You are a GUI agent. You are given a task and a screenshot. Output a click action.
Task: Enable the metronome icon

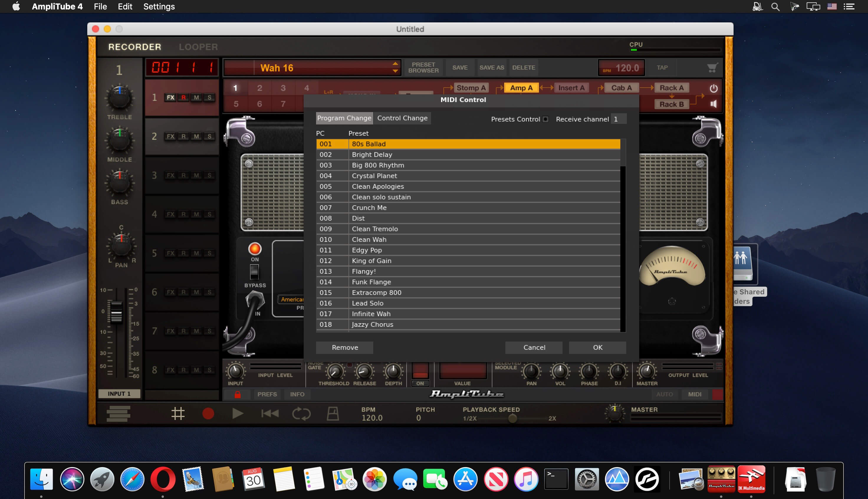pyautogui.click(x=333, y=413)
